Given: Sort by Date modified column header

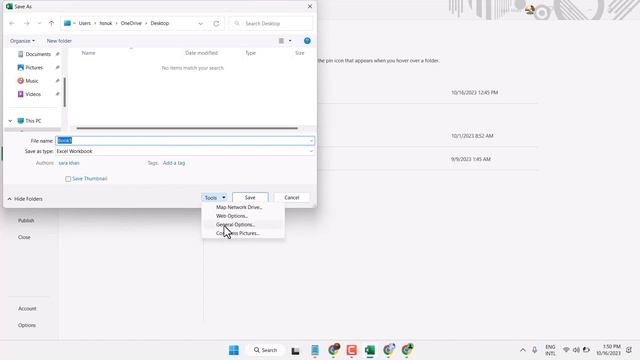Looking at the screenshot, I should tap(201, 53).
